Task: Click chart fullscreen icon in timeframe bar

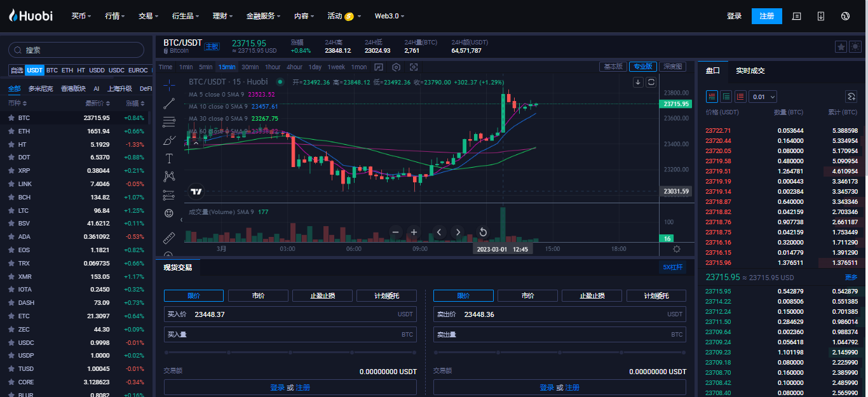Action: (414, 67)
